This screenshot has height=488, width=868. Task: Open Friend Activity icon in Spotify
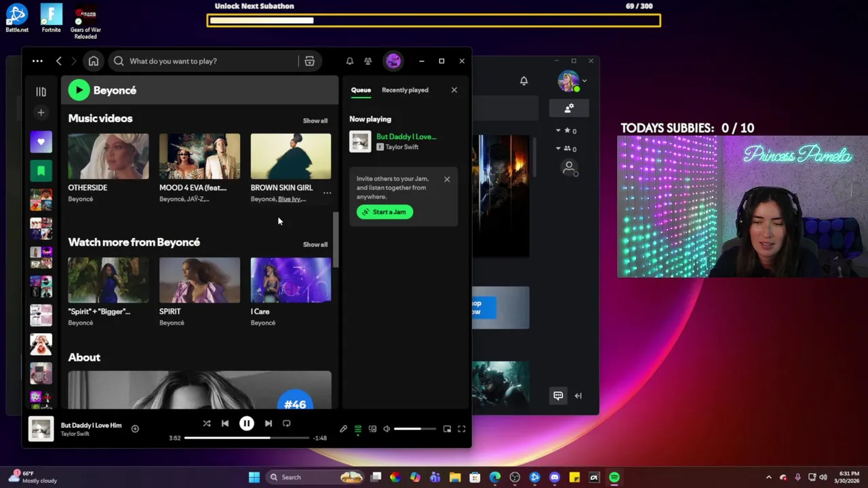coord(368,61)
